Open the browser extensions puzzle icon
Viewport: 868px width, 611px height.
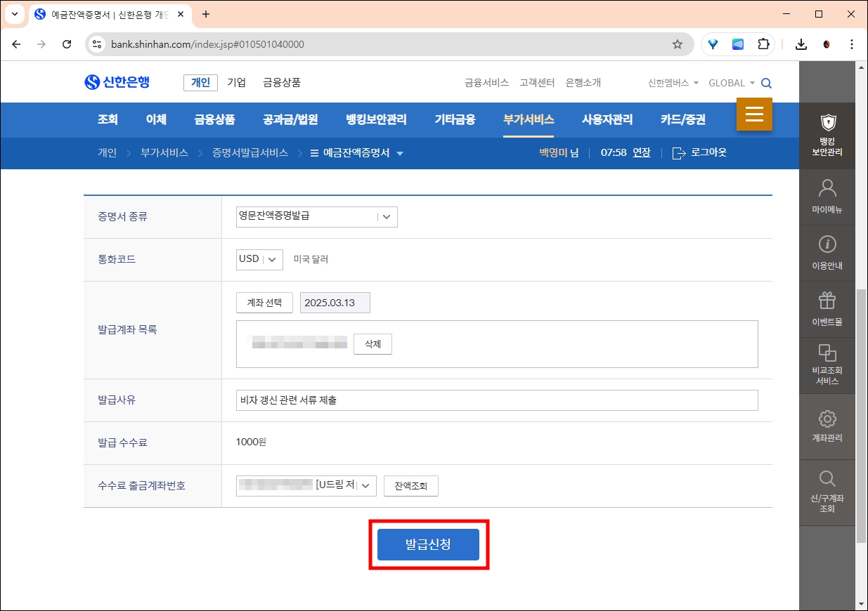pos(763,44)
